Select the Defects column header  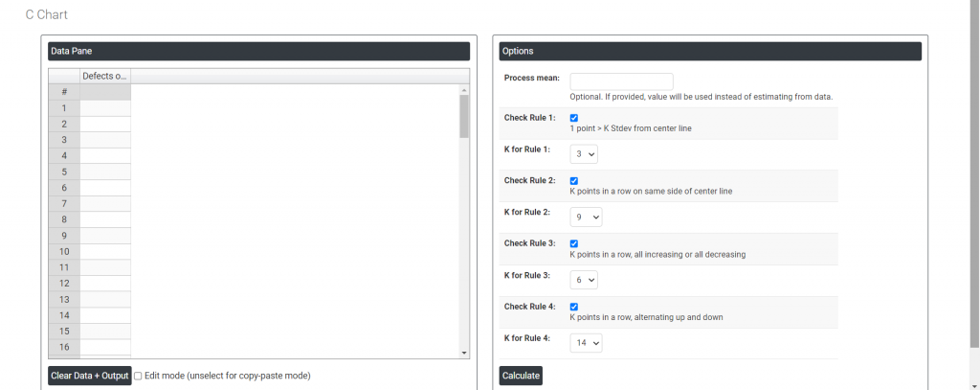click(x=105, y=76)
